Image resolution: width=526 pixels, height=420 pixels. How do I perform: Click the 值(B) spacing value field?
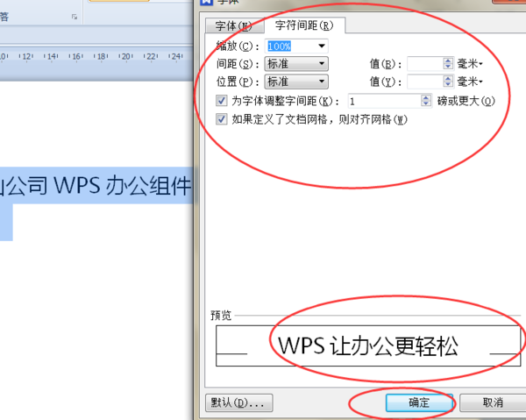click(x=425, y=63)
